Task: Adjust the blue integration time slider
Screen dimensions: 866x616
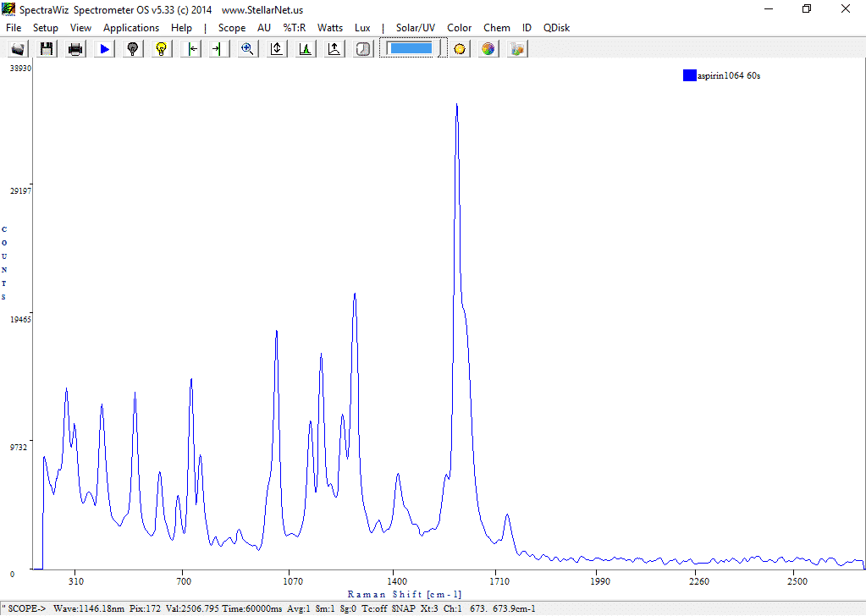Action: click(411, 48)
